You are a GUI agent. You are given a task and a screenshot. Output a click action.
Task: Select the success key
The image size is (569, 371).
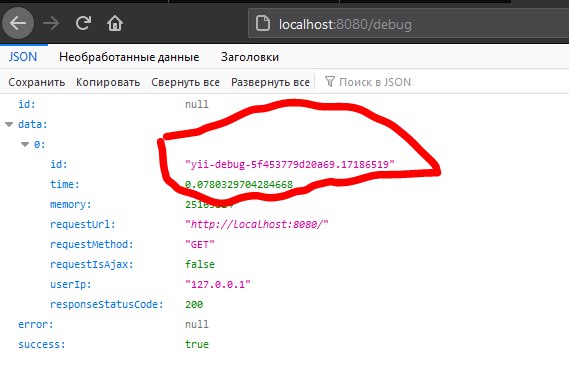(41, 344)
